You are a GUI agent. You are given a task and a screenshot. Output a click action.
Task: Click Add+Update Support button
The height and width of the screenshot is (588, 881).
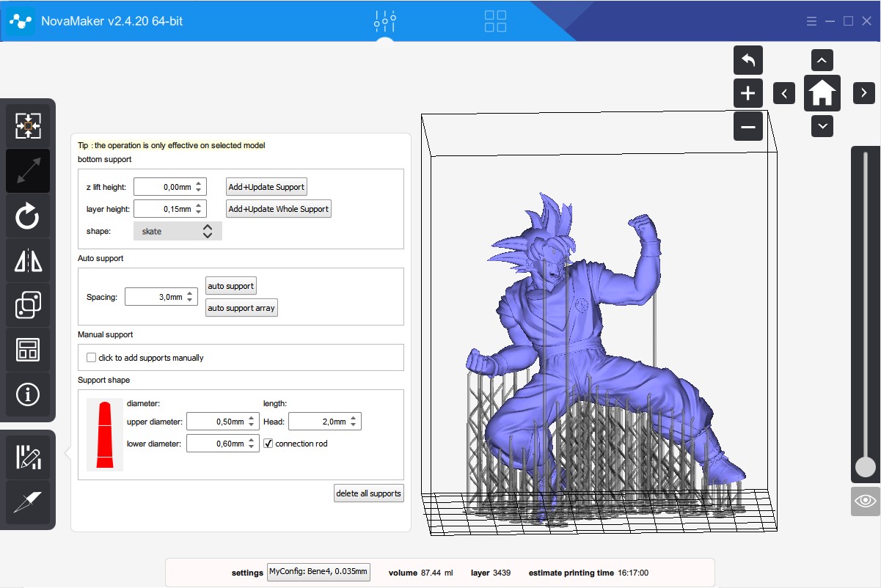[266, 187]
